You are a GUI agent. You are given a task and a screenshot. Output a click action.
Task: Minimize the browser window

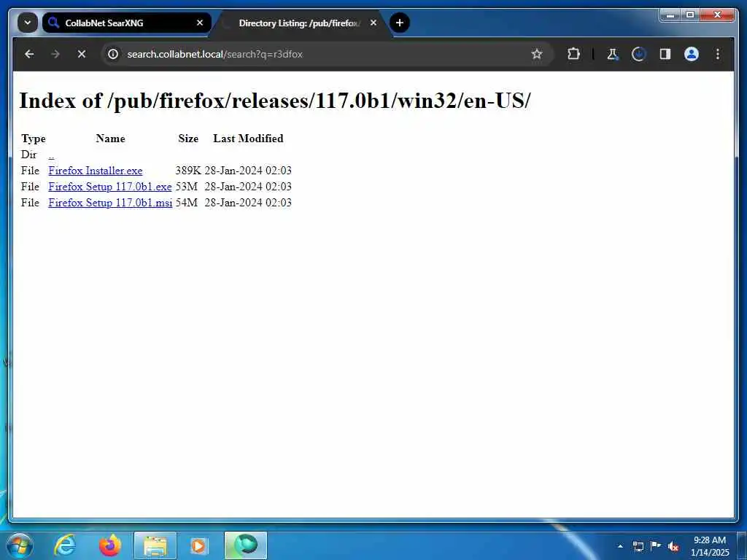click(670, 15)
